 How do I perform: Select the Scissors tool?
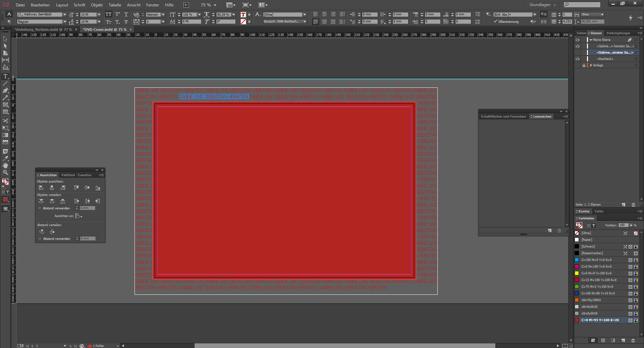[x=5, y=121]
